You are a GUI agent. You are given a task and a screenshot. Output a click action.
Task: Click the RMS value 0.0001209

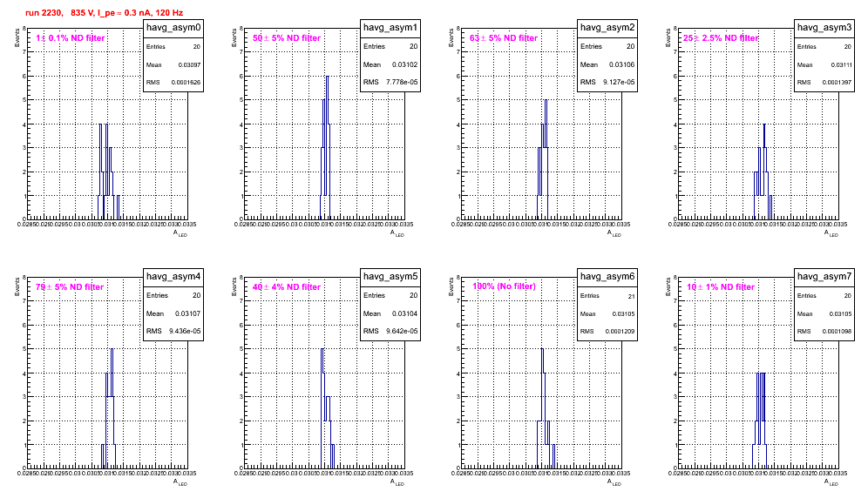620,332
